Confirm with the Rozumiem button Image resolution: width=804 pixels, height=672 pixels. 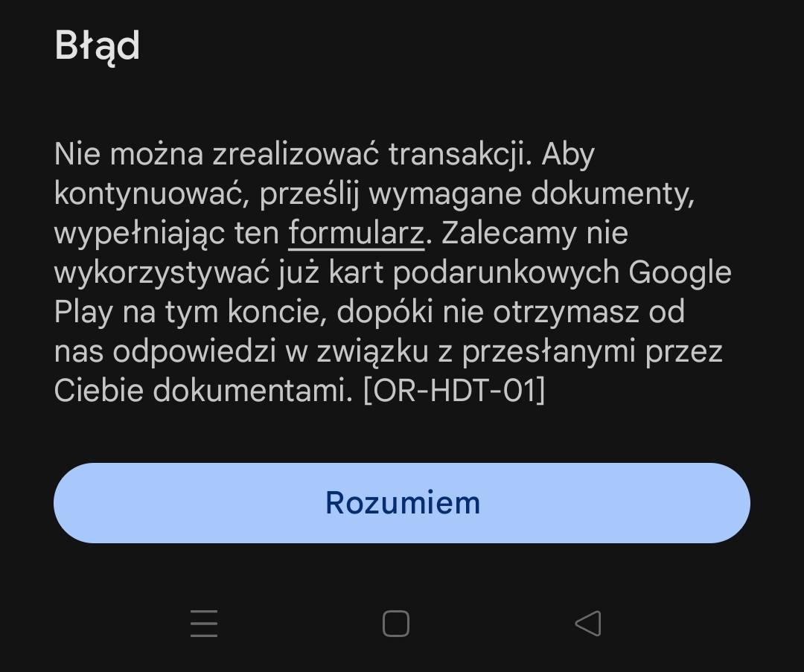point(402,503)
